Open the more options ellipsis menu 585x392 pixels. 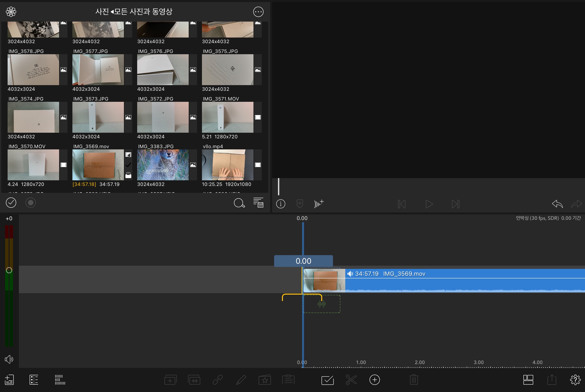(x=258, y=12)
